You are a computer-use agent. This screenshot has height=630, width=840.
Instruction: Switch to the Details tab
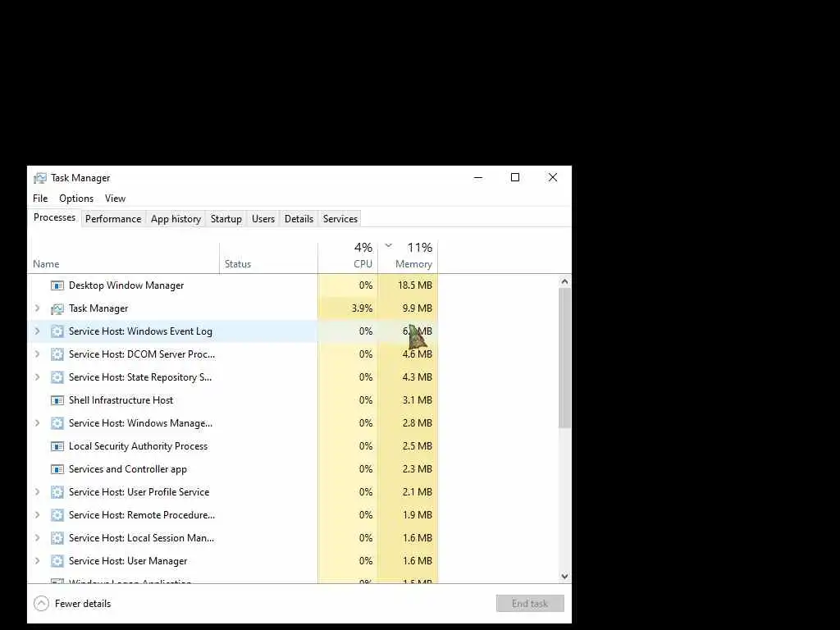pos(299,218)
